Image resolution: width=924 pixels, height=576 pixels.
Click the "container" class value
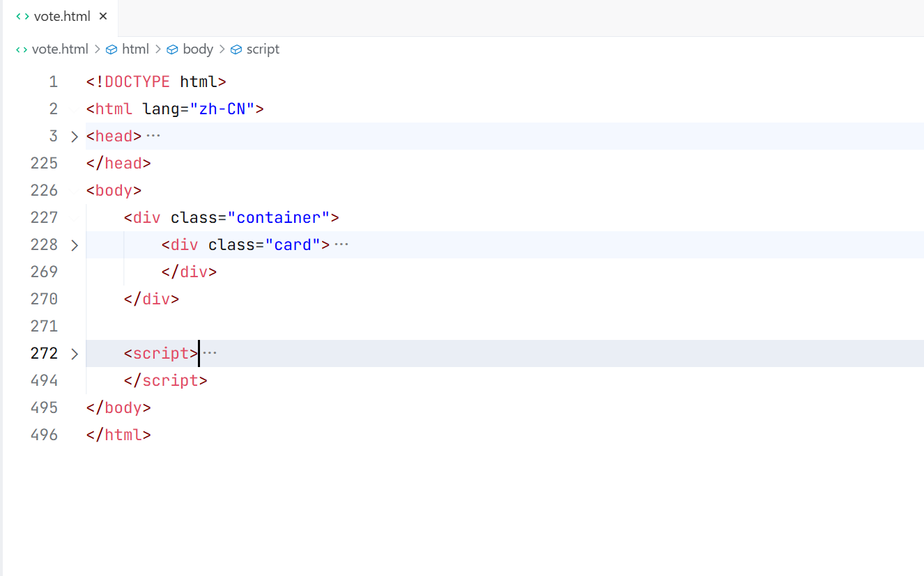coord(279,217)
